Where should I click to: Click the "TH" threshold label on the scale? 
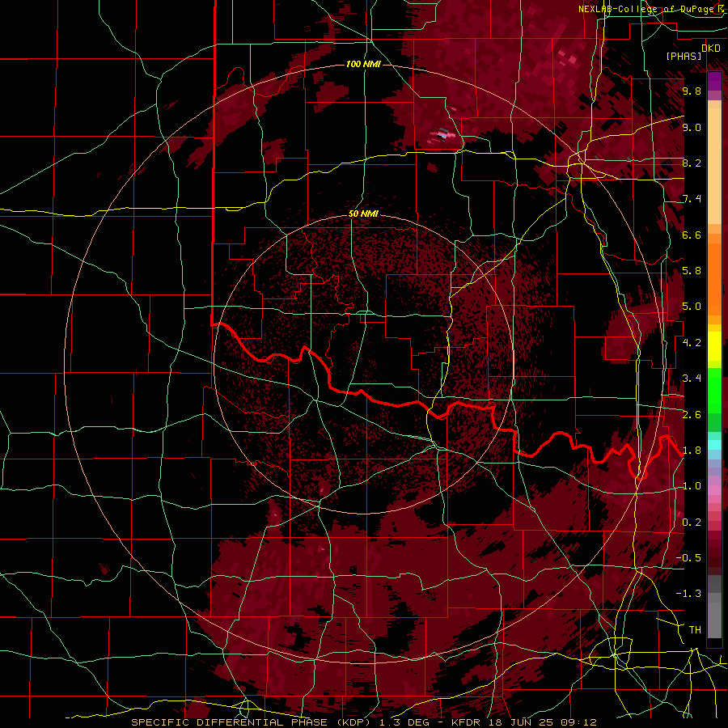695,630
